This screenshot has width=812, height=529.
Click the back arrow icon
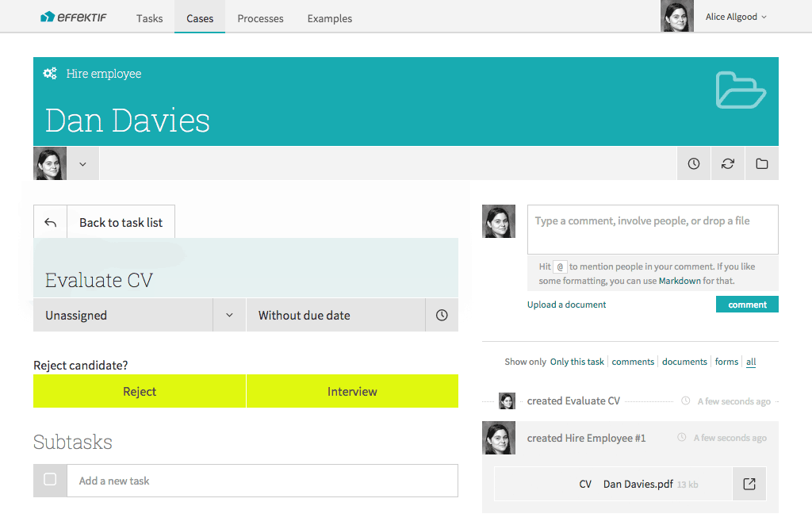coord(50,222)
